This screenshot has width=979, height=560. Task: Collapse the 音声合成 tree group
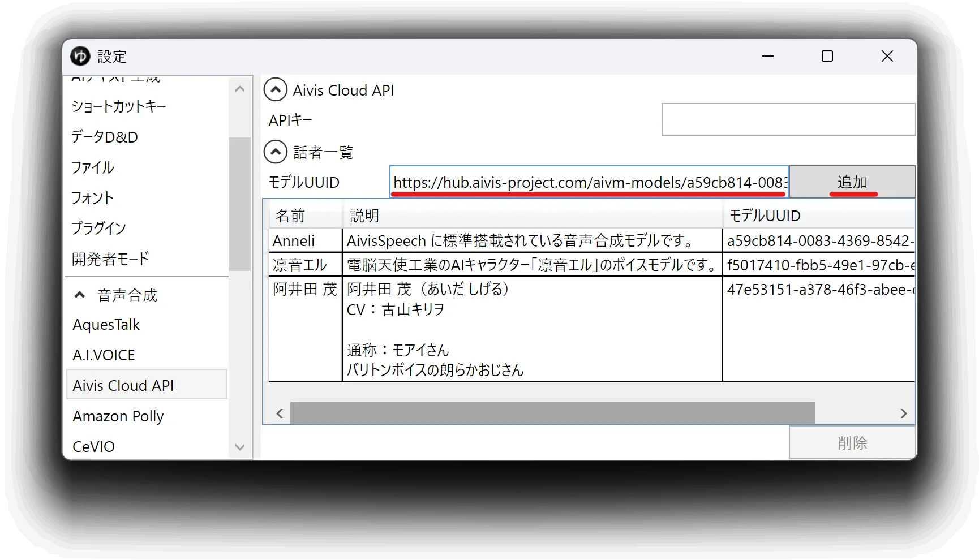click(80, 295)
